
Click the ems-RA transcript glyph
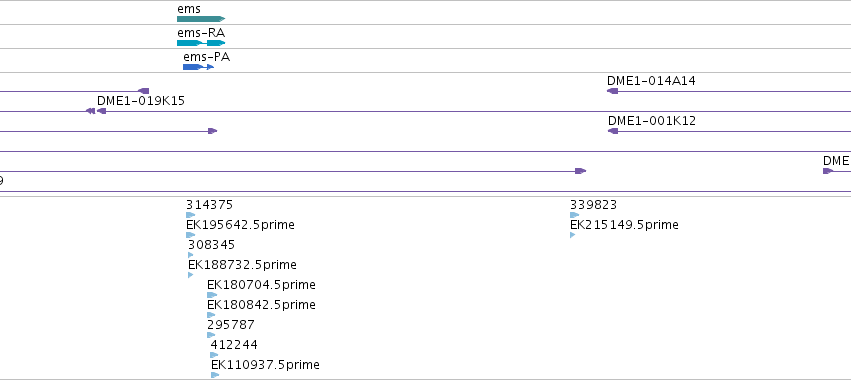pos(201,43)
